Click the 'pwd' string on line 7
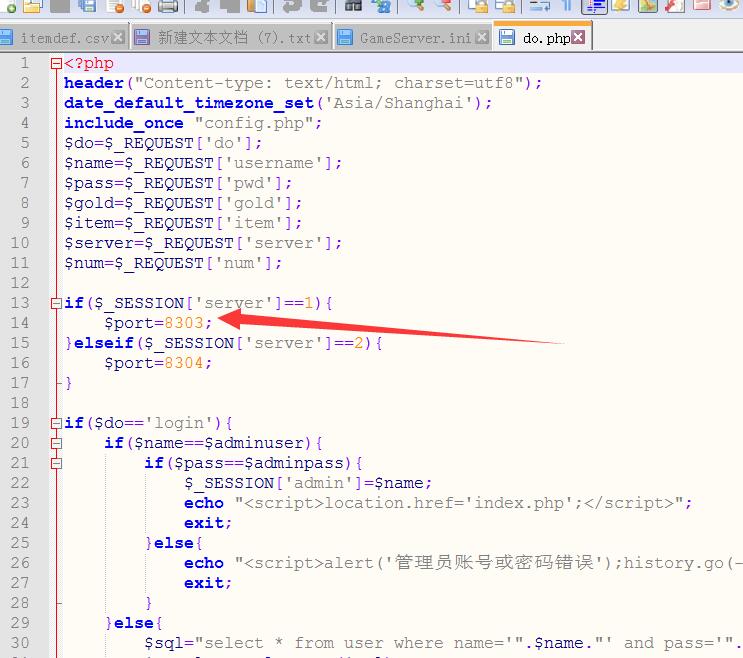Viewport: 743px width, 658px height. pyautogui.click(x=249, y=183)
